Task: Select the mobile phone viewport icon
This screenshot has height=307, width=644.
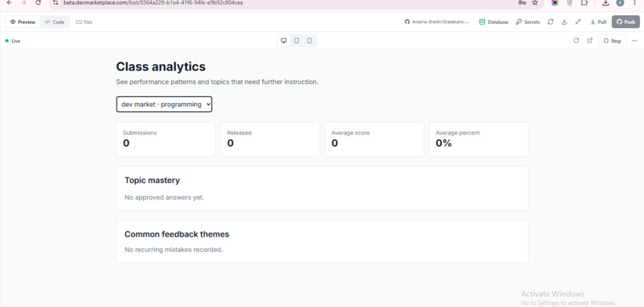Action: (x=310, y=41)
